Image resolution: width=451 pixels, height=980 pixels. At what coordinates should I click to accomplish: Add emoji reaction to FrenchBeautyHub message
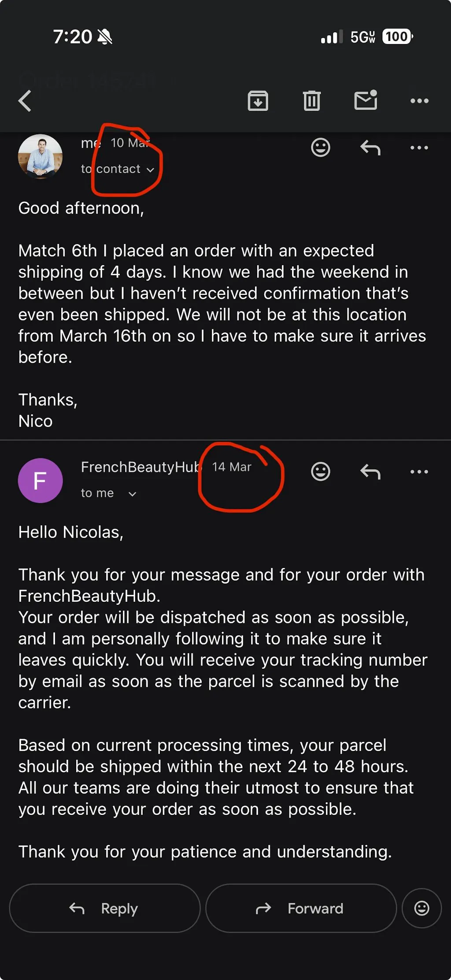(321, 472)
